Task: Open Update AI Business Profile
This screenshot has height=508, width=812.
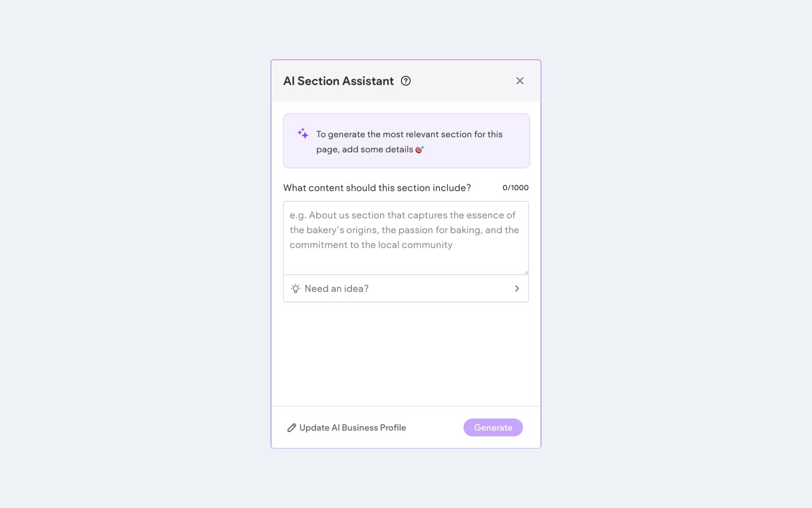Action: [x=352, y=428]
